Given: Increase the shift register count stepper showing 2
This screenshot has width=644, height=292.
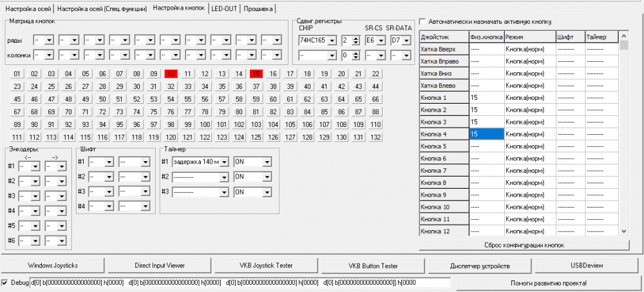Looking at the screenshot, I should coord(355,38).
